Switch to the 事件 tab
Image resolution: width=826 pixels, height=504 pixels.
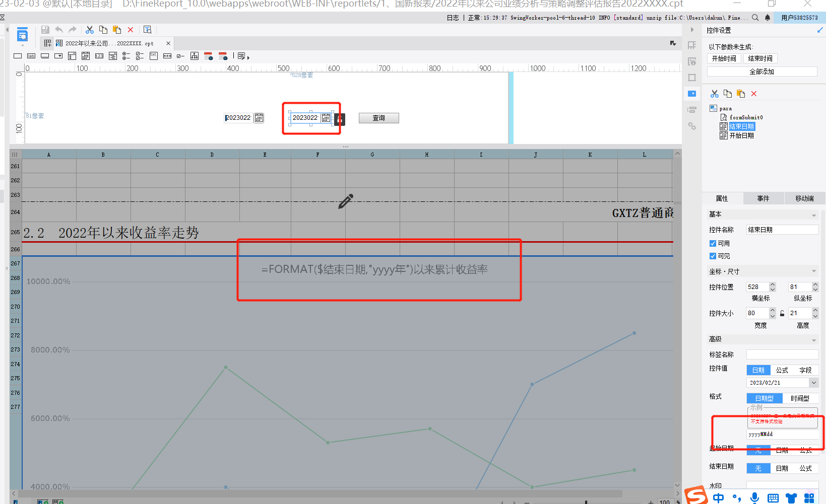pyautogui.click(x=764, y=198)
